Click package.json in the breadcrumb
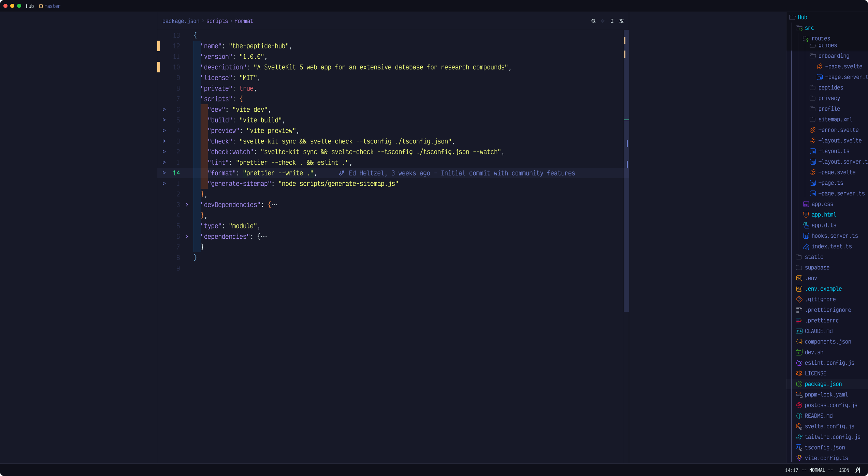Image resolution: width=868 pixels, height=476 pixels. pos(181,21)
